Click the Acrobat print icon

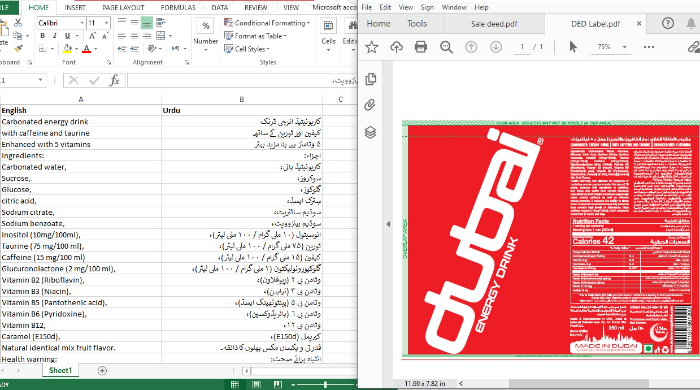[421, 47]
